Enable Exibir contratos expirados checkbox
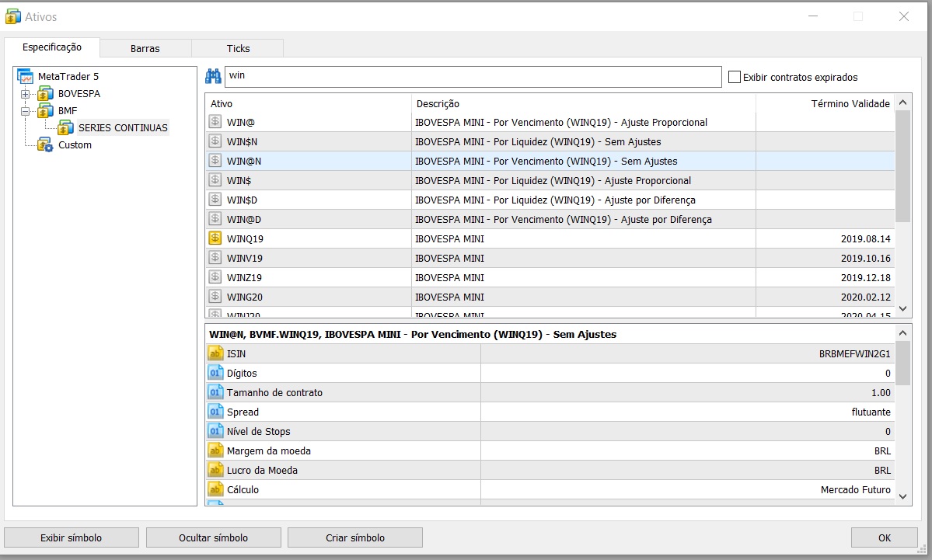This screenshot has height=560, width=932. (x=735, y=77)
